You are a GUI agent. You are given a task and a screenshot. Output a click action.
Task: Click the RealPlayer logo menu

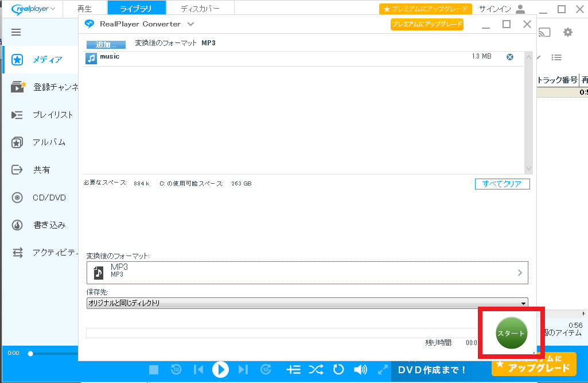[33, 9]
